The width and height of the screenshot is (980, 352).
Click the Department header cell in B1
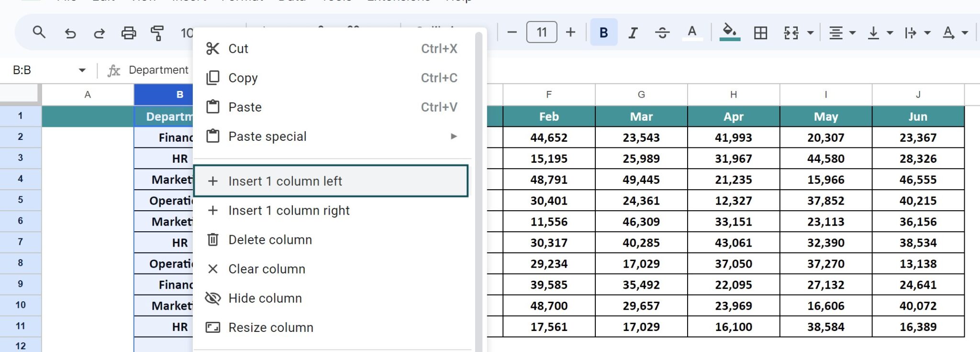(x=164, y=116)
